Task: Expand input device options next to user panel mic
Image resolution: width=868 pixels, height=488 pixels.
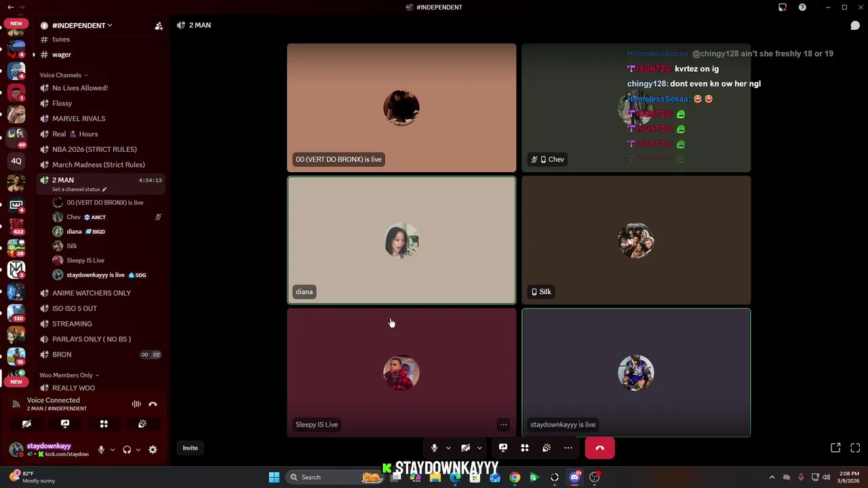Action: point(113,449)
